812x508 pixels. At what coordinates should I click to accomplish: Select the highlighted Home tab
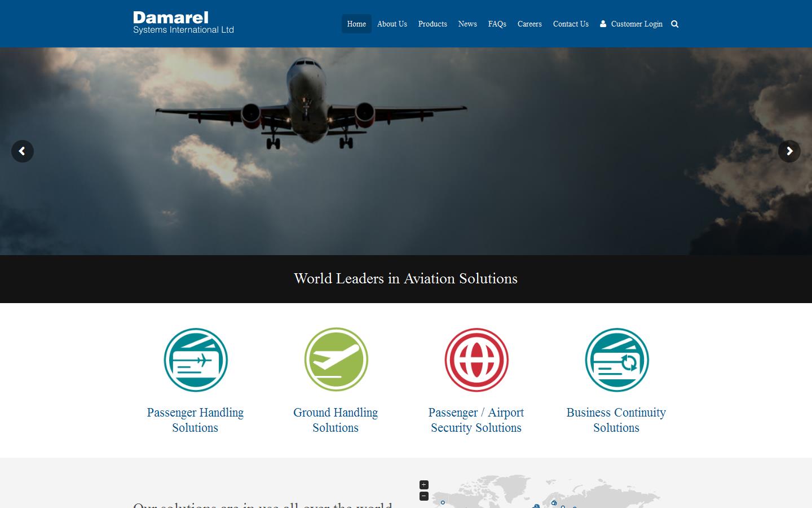coord(356,24)
